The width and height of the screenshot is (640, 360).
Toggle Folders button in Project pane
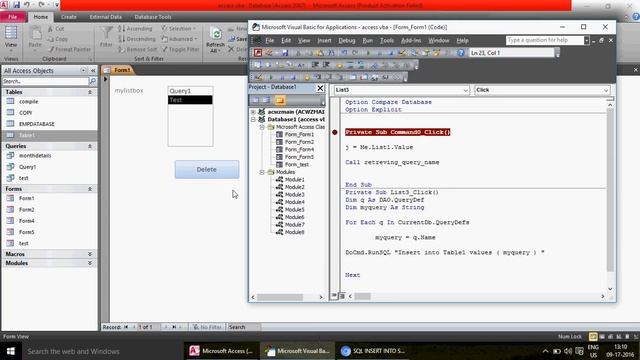[x=280, y=100]
